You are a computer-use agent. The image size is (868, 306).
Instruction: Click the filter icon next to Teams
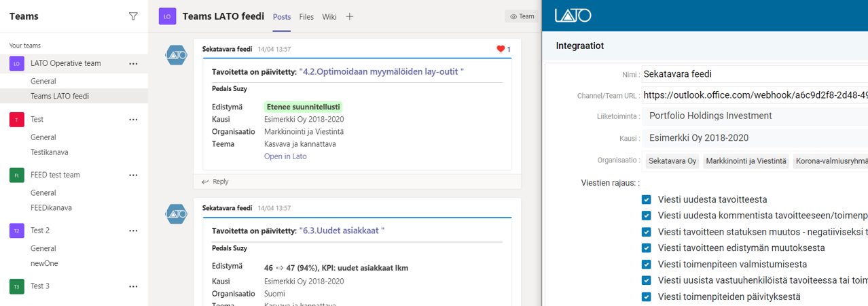coord(133,16)
